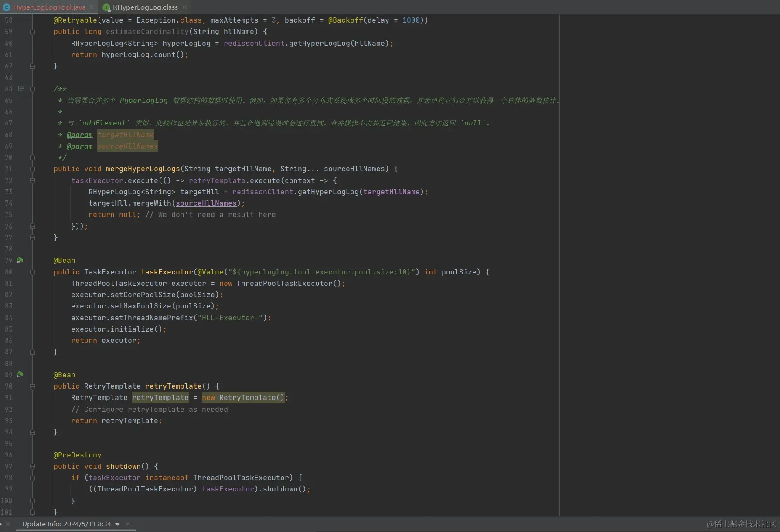
Task: Click the @PreDestroy annotation
Action: click(x=77, y=455)
